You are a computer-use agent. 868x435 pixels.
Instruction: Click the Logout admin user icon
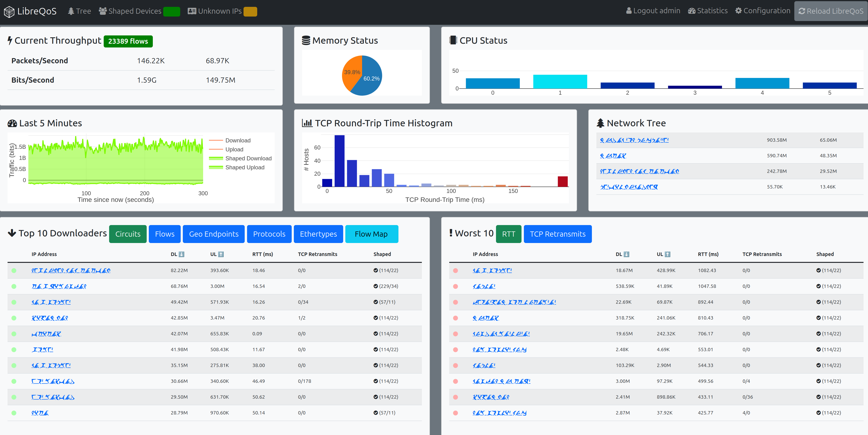[629, 11]
